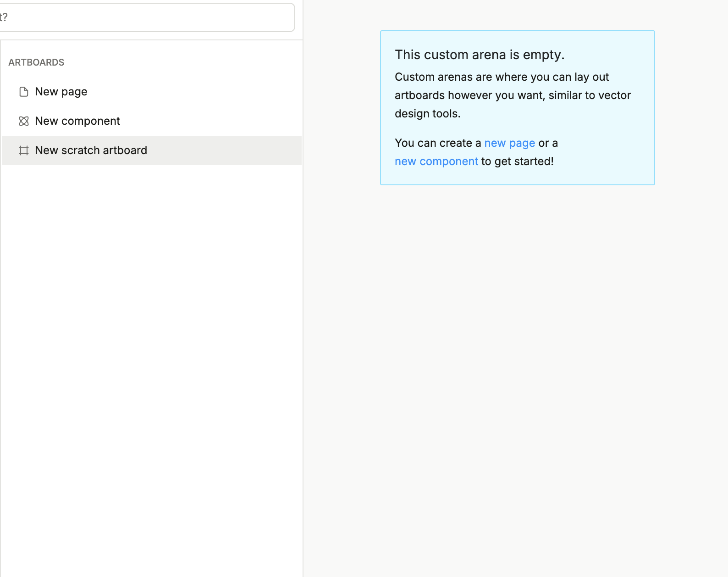Click the "artboards however you want" text line
Viewport: 728px width, 577px height.
(x=513, y=95)
